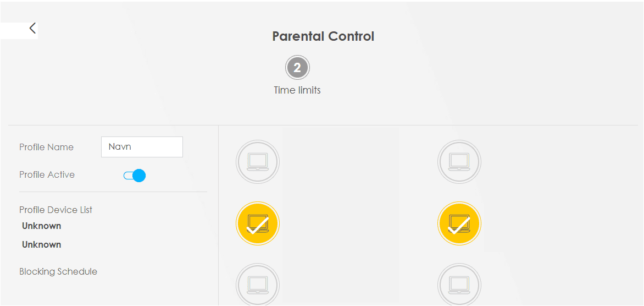Image resolution: width=644 pixels, height=306 pixels.
Task: Deselect the right yellow checked device
Action: click(x=459, y=224)
